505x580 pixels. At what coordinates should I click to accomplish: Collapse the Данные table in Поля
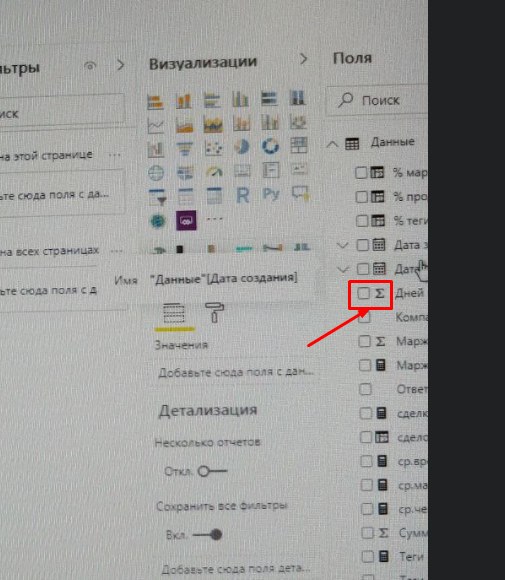[332, 144]
